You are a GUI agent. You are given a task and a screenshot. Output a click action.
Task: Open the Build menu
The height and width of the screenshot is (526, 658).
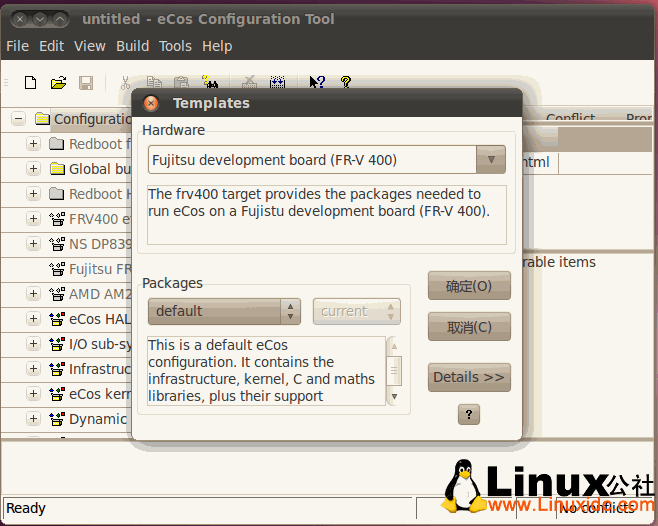tap(132, 46)
